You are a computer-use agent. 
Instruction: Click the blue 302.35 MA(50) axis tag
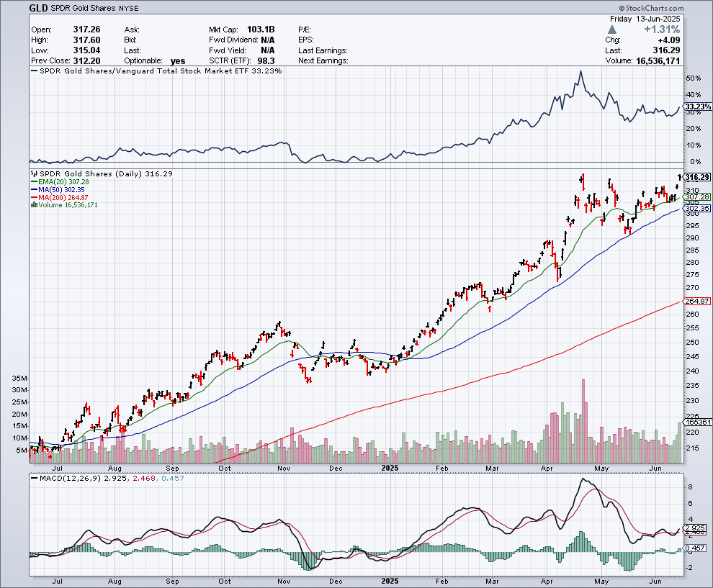click(698, 208)
